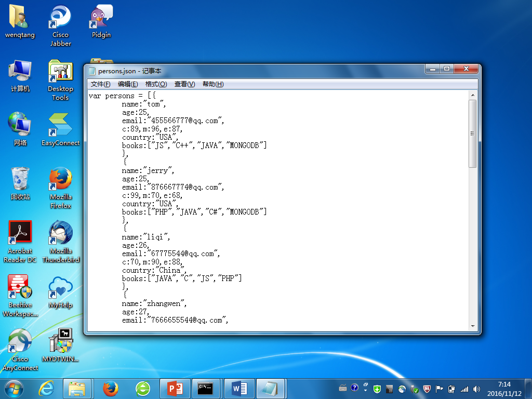532x399 pixels.
Task: Open MYDTWIN desktop shortcut
Action: click(x=60, y=345)
